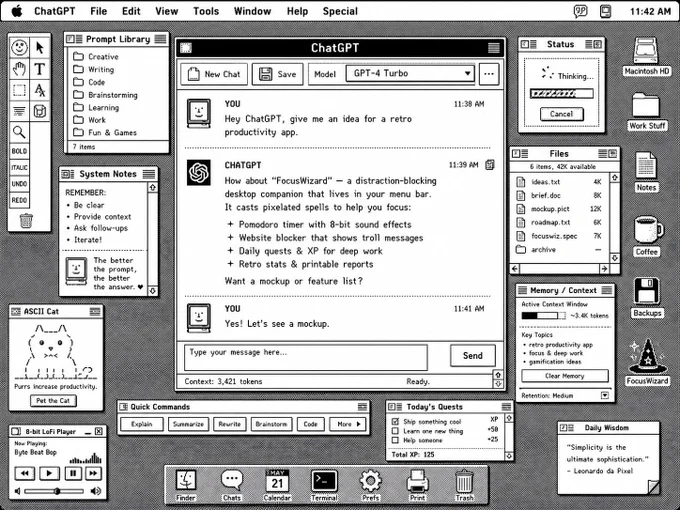
Task: Pick the marquee selection tool
Action: pyautogui.click(x=19, y=90)
